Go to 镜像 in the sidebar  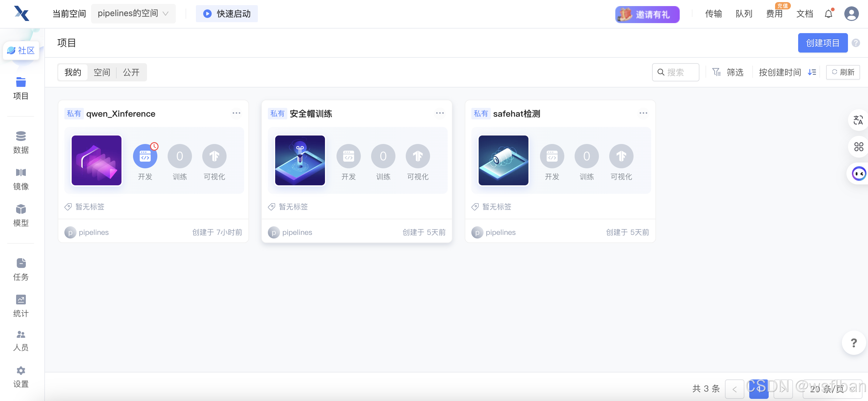21,179
